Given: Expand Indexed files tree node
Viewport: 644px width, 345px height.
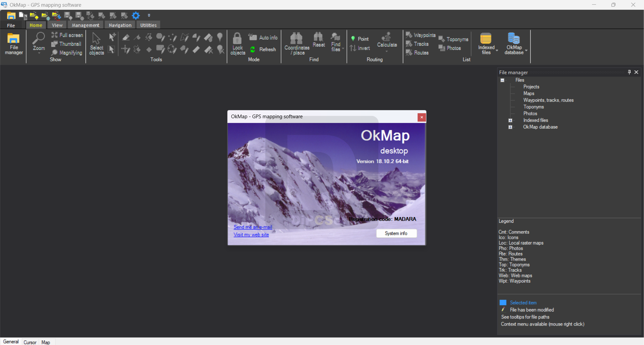Looking at the screenshot, I should pyautogui.click(x=510, y=121).
